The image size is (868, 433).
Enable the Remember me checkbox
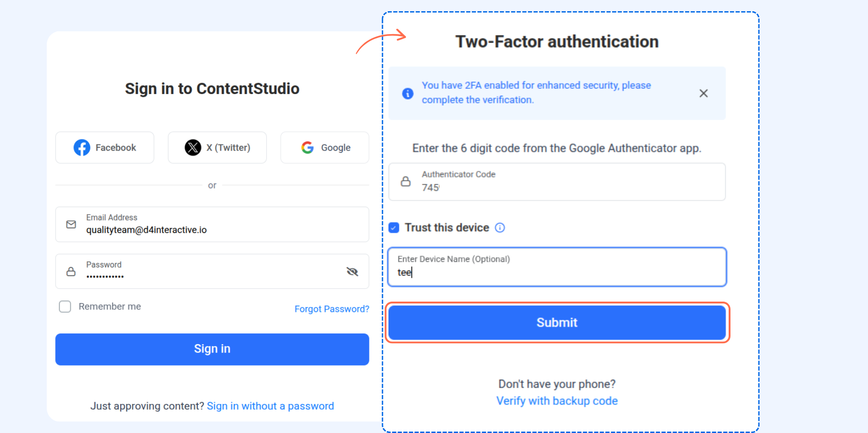point(65,307)
